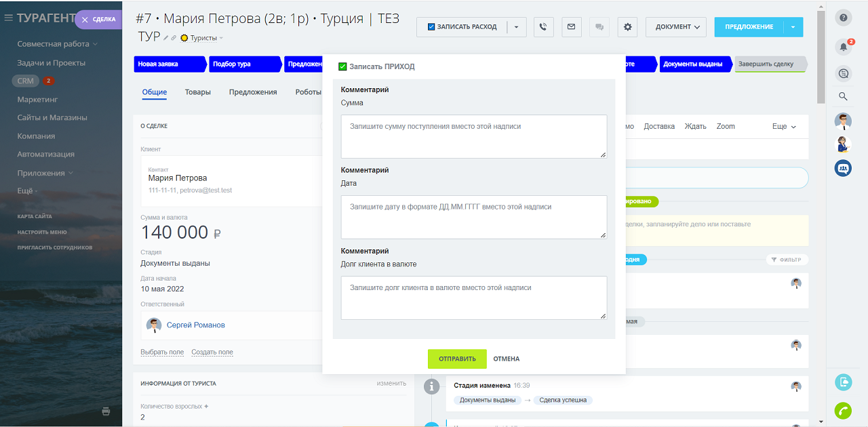Click the copy link icon near title
The height and width of the screenshot is (427, 868).
pos(174,38)
